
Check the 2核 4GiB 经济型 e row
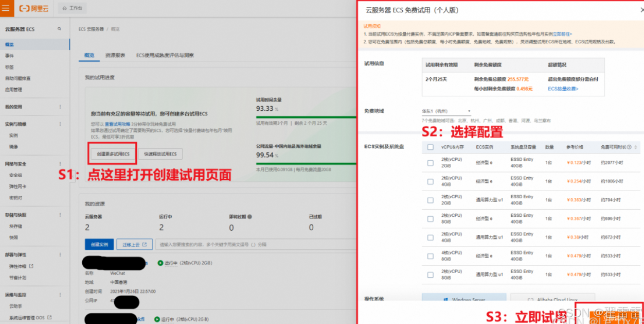click(x=431, y=181)
